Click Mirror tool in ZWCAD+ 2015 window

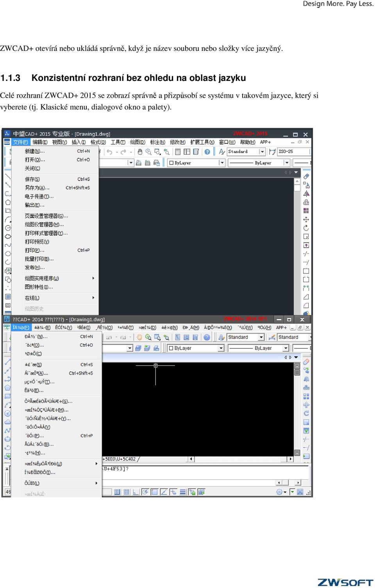coord(306,193)
